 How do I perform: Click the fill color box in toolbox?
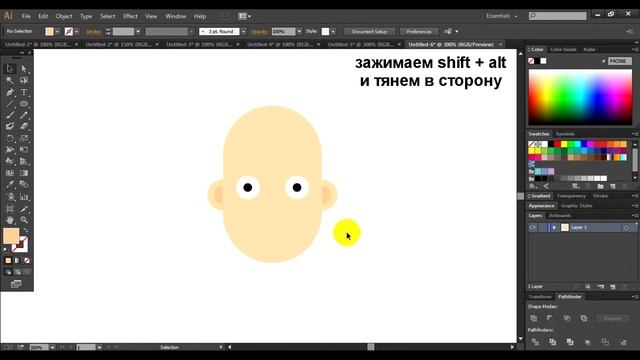11,236
